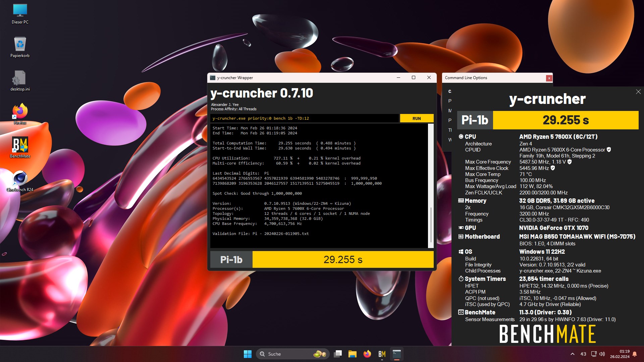644x362 pixels.
Task: Click the OS Windows icon in result panel
Action: [x=461, y=252]
